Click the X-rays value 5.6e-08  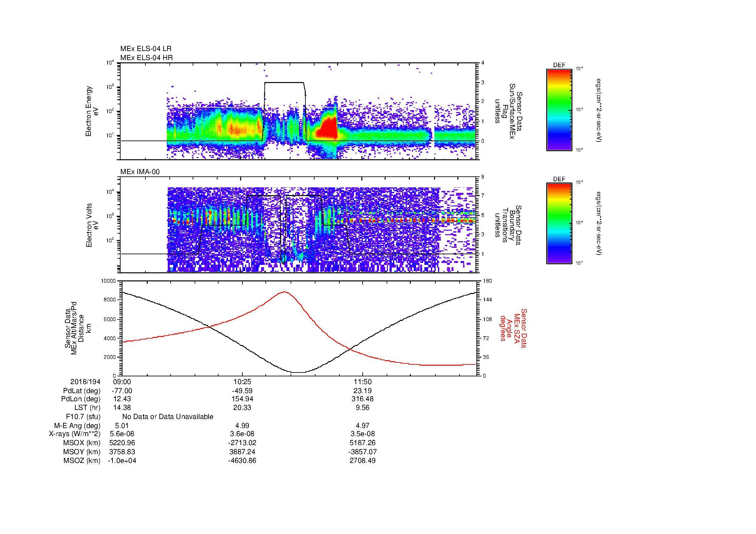[x=122, y=434]
